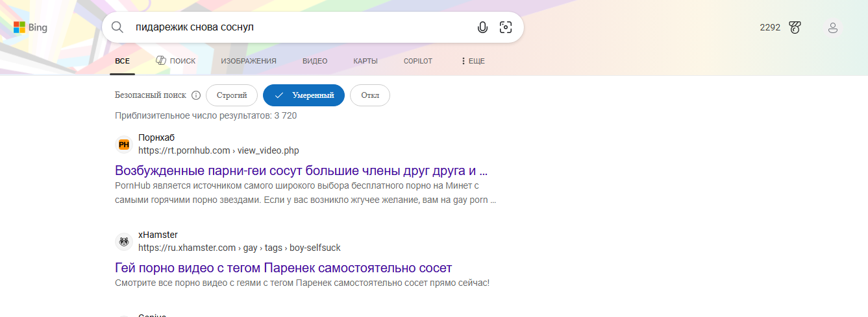Click the Безопасный поиск label
Image resolution: width=868 pixels, height=317 pixels.
click(x=151, y=95)
